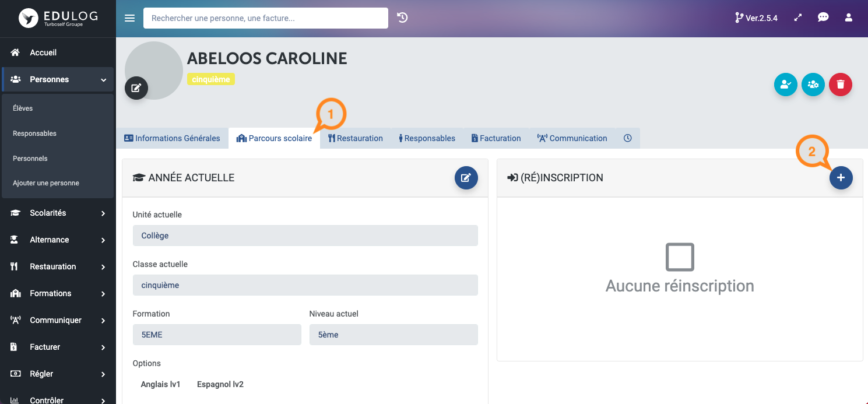Click the Anglais lv1 option

(x=161, y=384)
